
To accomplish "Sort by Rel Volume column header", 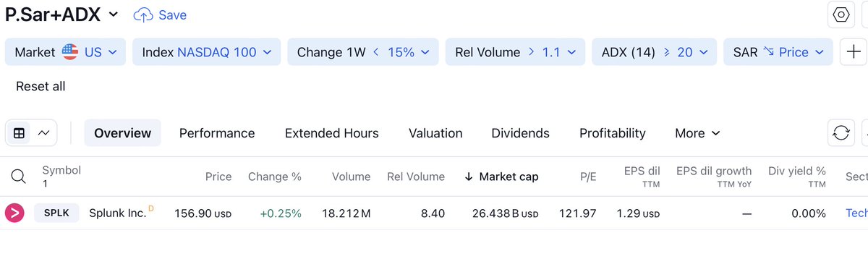I will click(x=416, y=177).
